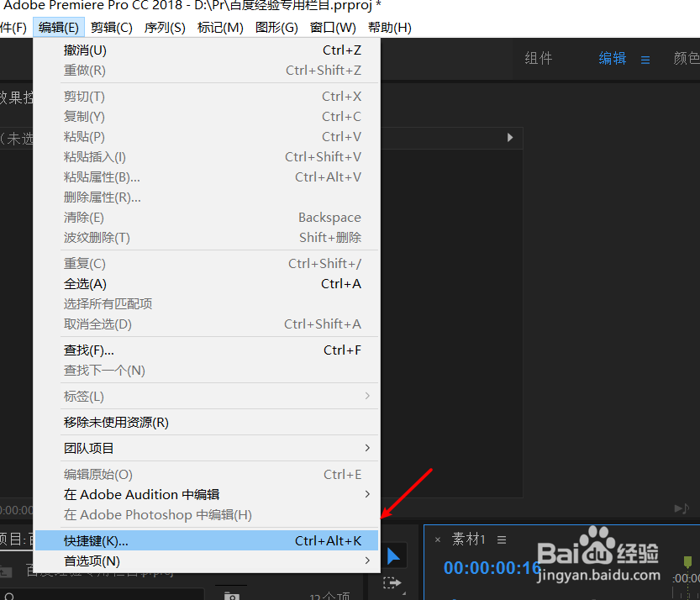Click the project panel search field
700x600 pixels.
point(103,595)
